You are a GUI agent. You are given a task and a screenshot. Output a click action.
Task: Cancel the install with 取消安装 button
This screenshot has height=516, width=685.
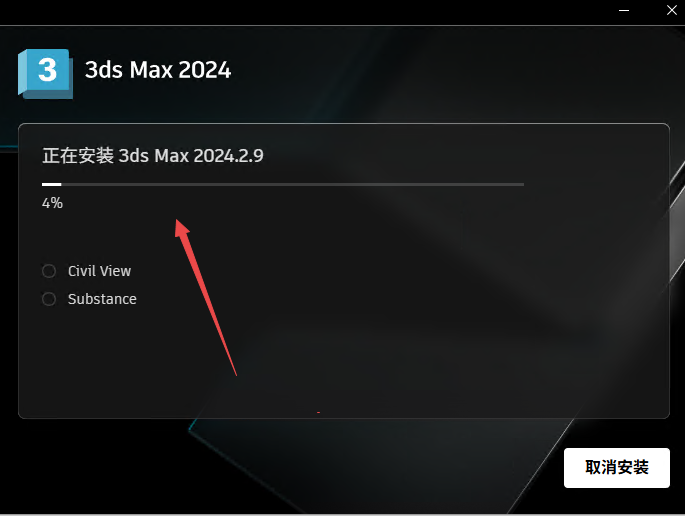[616, 468]
